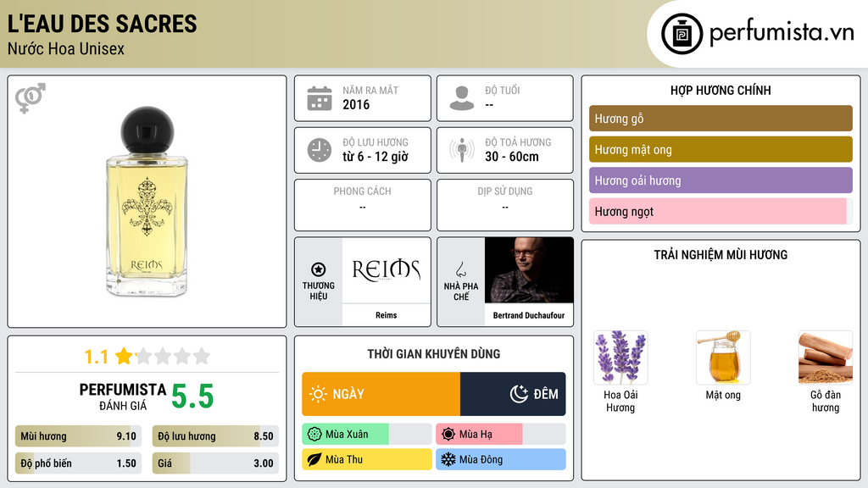Image resolution: width=868 pixels, height=488 pixels.
Task: Click the Độ lưu hương 8.50 score bar
Action: pyautogui.click(x=215, y=436)
